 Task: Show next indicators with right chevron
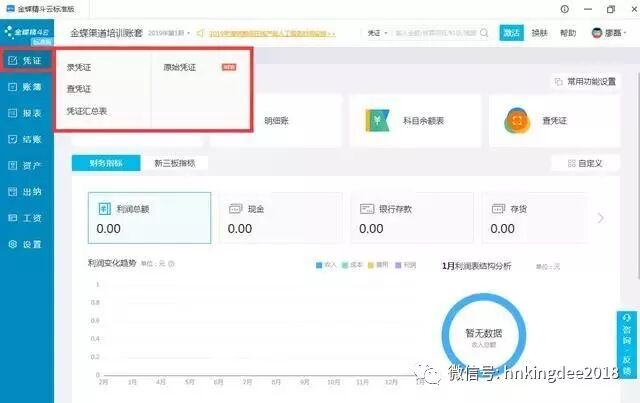tap(600, 218)
